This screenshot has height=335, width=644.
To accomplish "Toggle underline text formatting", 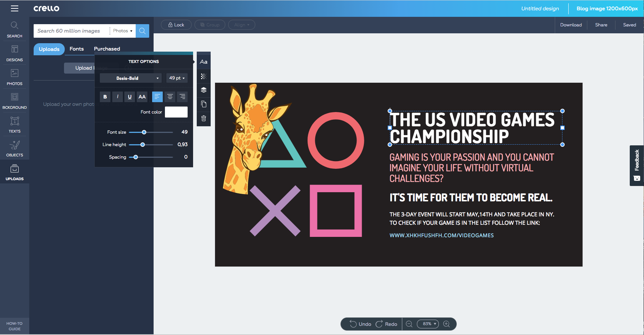I will (129, 97).
